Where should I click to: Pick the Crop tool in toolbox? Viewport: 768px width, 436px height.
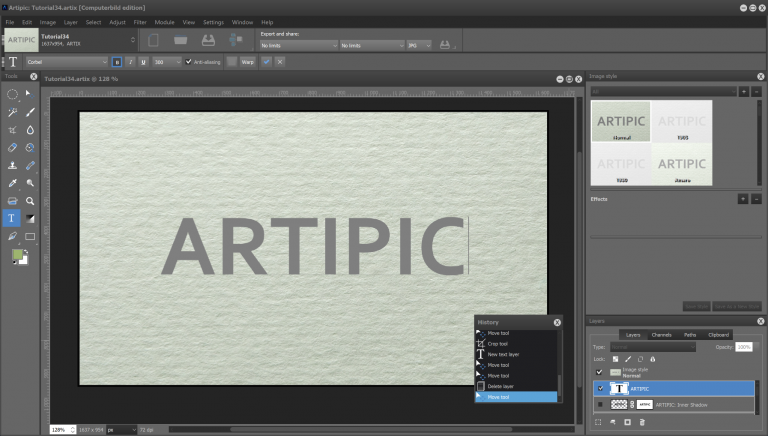pos(12,130)
